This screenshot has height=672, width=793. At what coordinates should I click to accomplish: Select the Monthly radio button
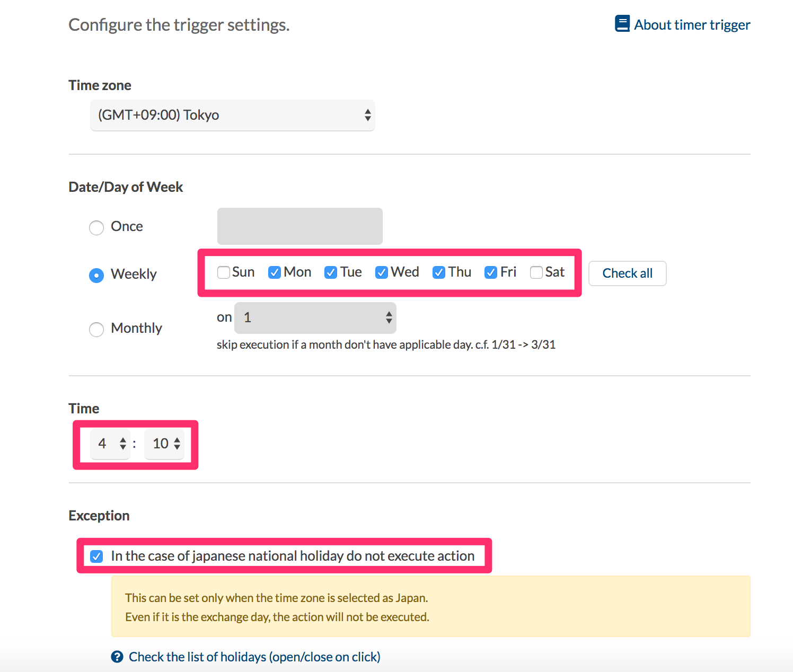(x=96, y=329)
